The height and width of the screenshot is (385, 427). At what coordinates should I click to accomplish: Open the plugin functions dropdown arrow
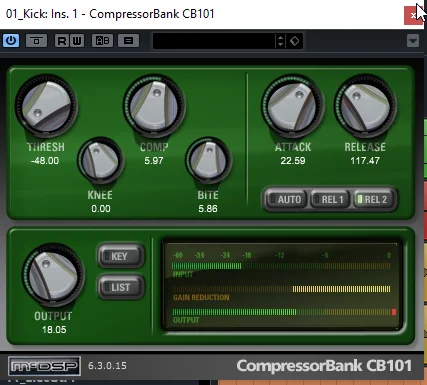(x=413, y=41)
